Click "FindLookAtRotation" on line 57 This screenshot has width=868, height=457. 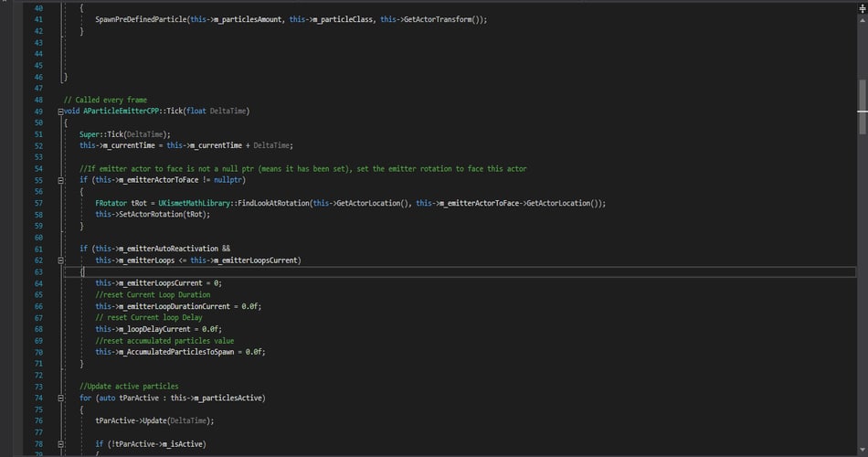[x=273, y=203]
